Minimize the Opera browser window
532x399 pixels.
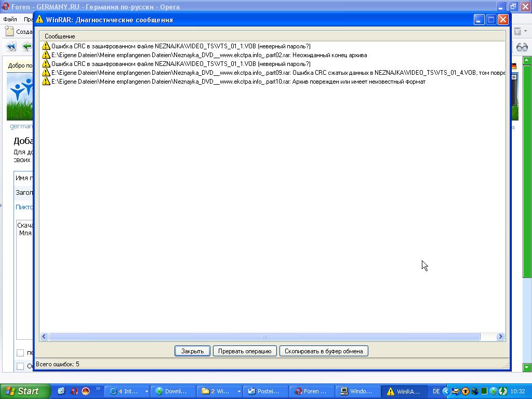click(x=501, y=6)
